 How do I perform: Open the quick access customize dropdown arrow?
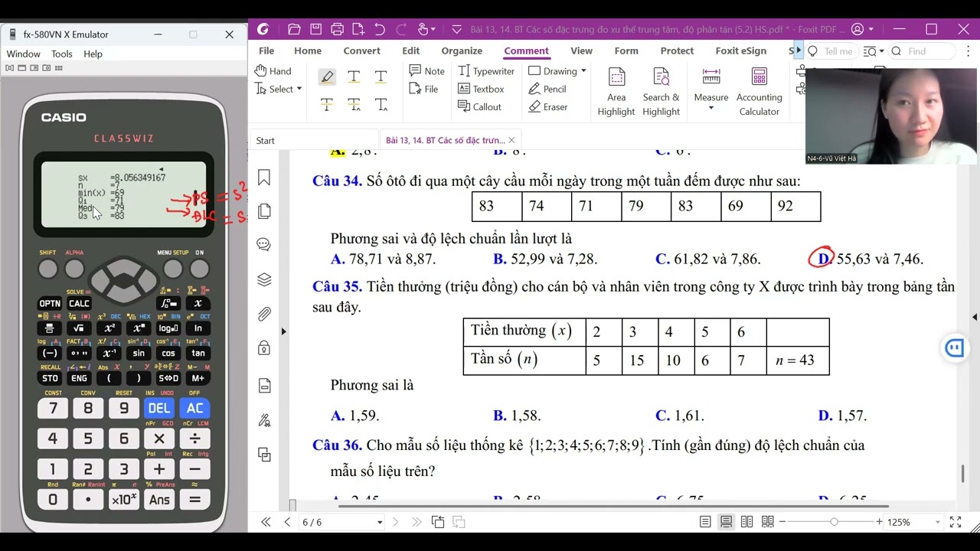coord(457,29)
